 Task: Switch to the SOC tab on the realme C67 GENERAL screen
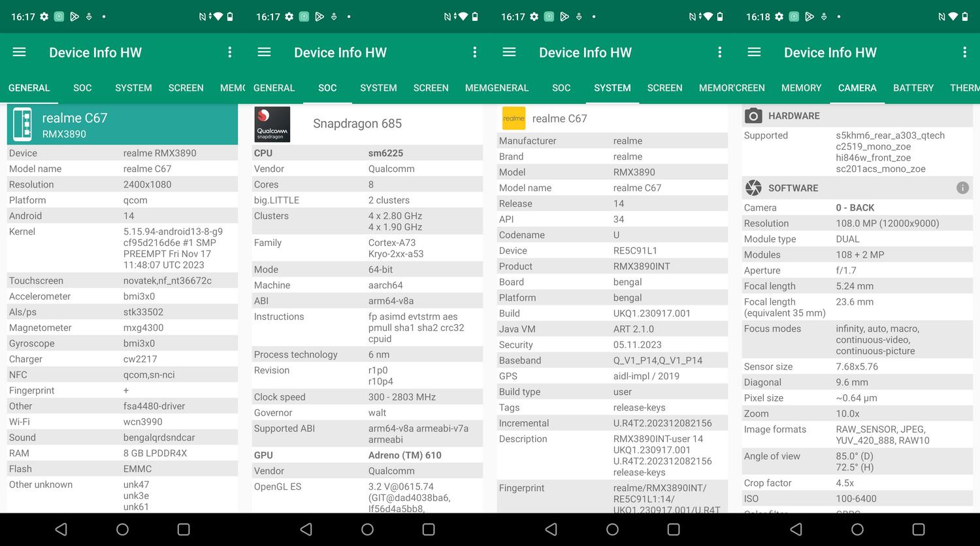click(82, 88)
